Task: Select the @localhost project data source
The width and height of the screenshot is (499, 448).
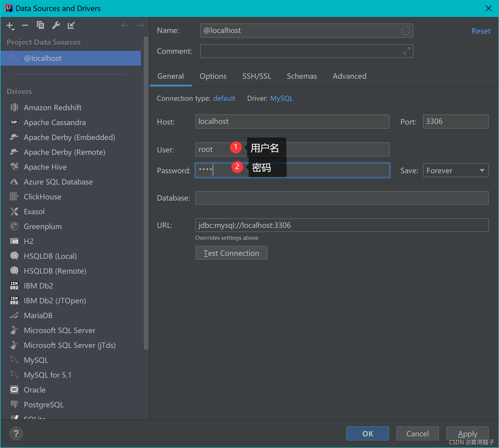Action: [71, 58]
